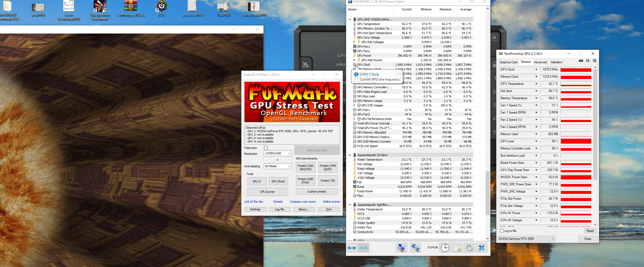644x267 pixels.
Task: Open the GPU-Z hamburger menu icon
Action: [595, 61]
